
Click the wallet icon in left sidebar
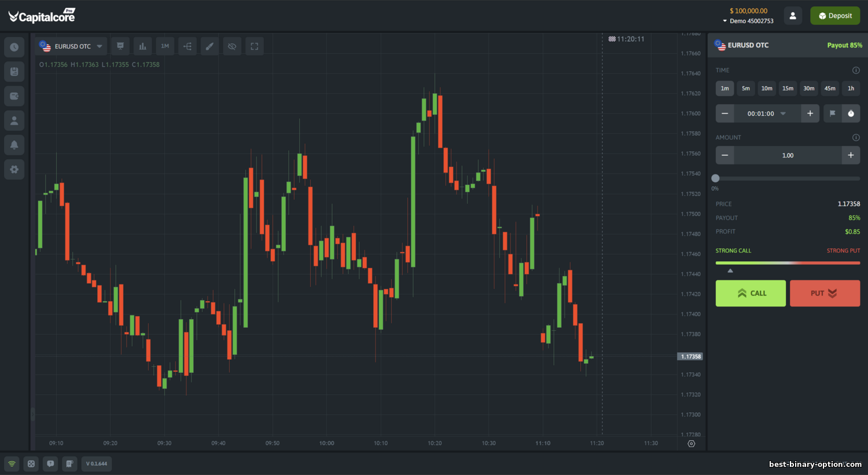click(14, 96)
